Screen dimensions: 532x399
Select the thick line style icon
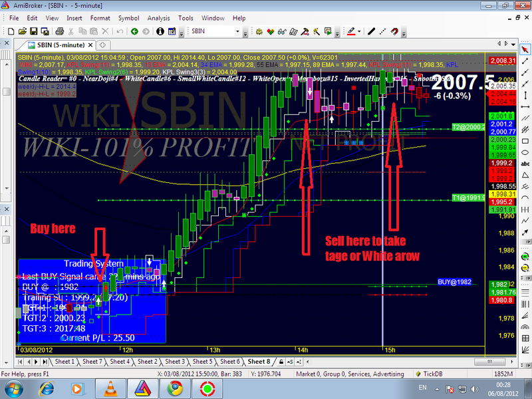tap(371, 31)
